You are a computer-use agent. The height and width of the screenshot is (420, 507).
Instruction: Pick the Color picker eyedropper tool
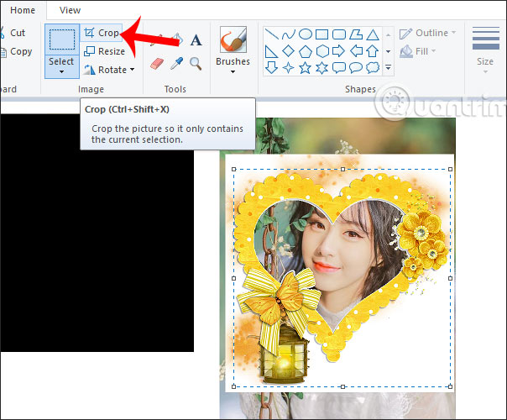(x=176, y=64)
